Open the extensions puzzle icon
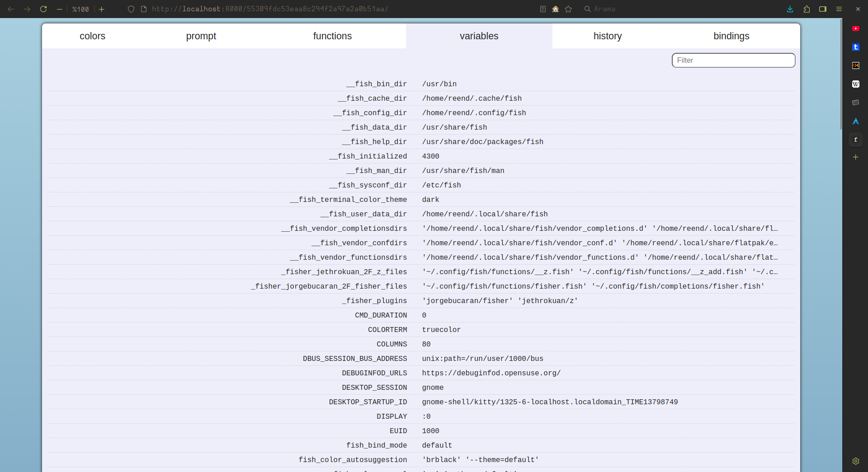The image size is (868, 472). (807, 9)
